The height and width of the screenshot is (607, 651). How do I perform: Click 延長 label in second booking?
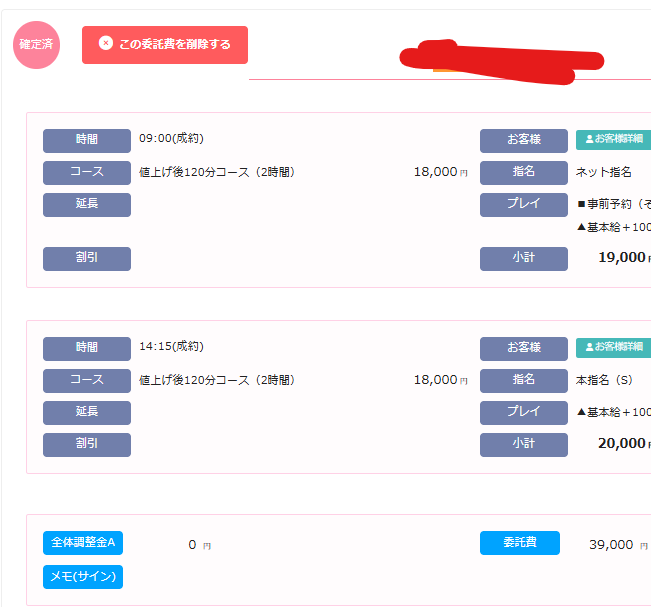(x=87, y=412)
